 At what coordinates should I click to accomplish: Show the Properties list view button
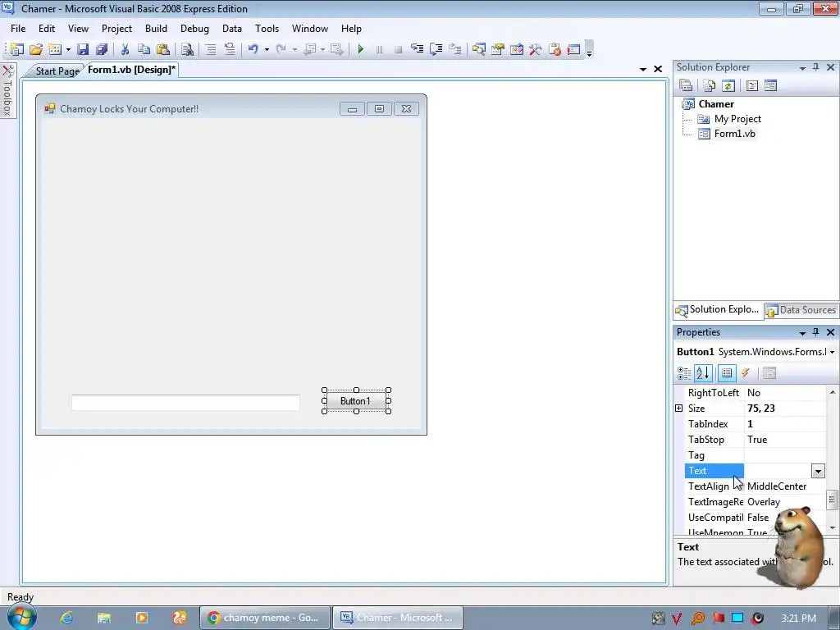(727, 373)
